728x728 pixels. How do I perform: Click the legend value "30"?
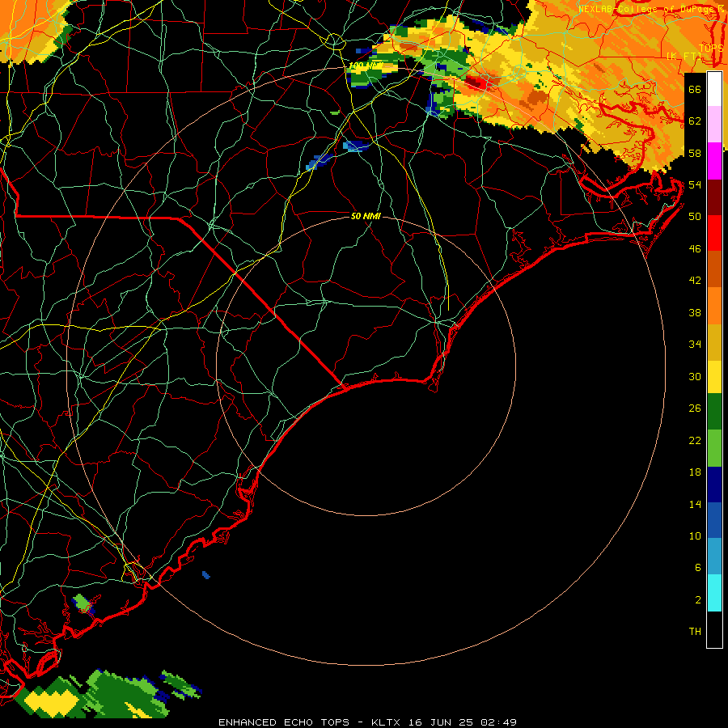(695, 376)
